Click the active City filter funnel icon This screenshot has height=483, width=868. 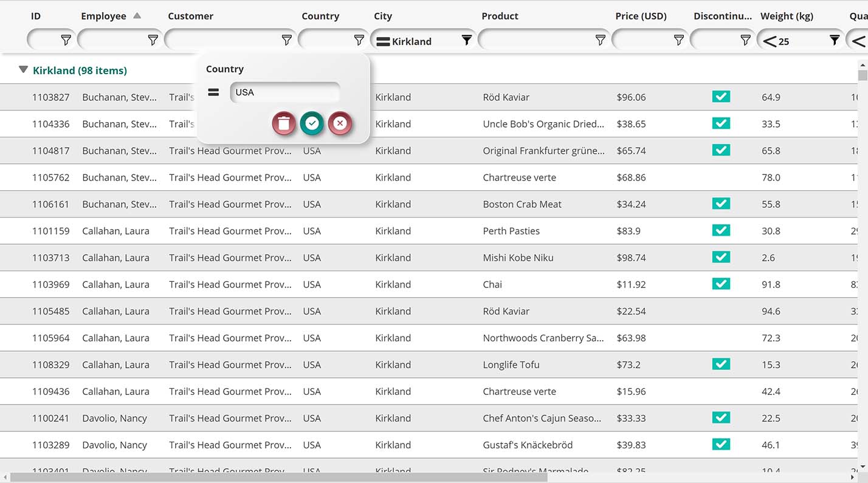(x=466, y=41)
